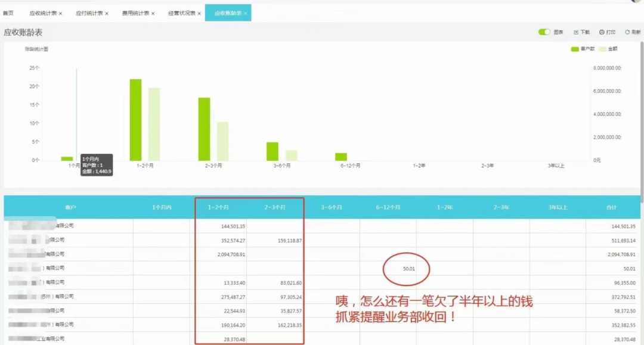This screenshot has width=644, height=345.
Task: Click the 下载 download icon
Action: click(x=576, y=32)
